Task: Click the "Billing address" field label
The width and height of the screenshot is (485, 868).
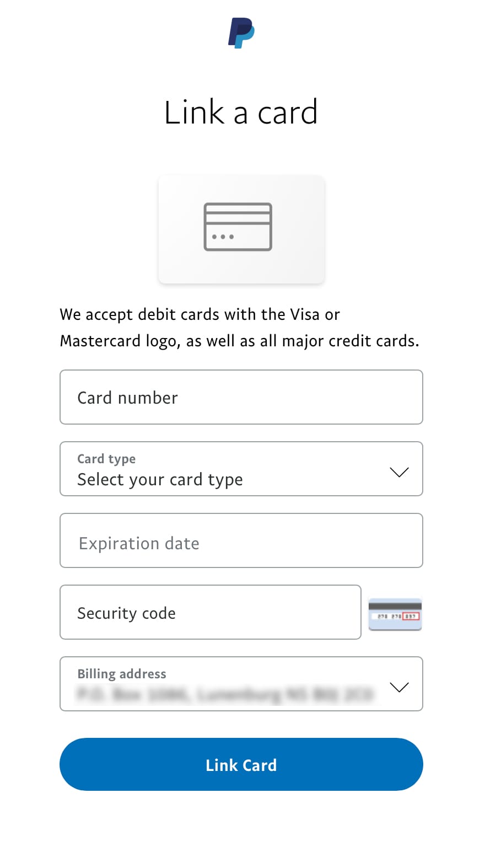Action: (x=121, y=674)
